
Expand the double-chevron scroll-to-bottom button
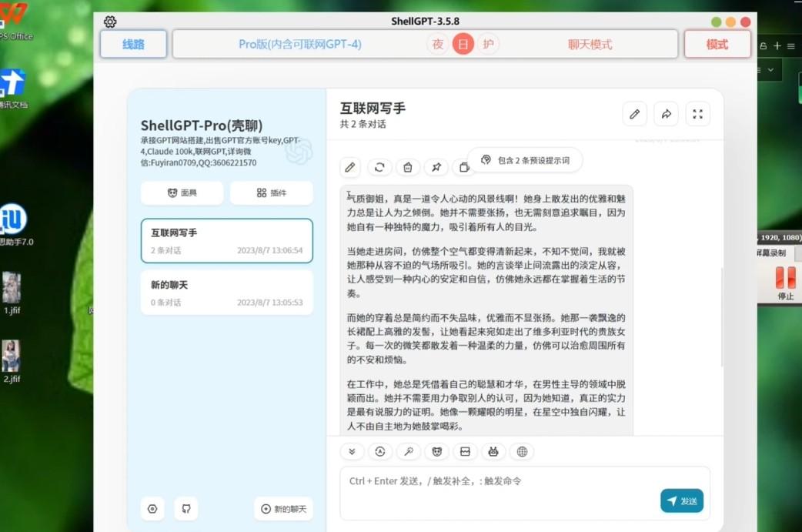click(352, 452)
